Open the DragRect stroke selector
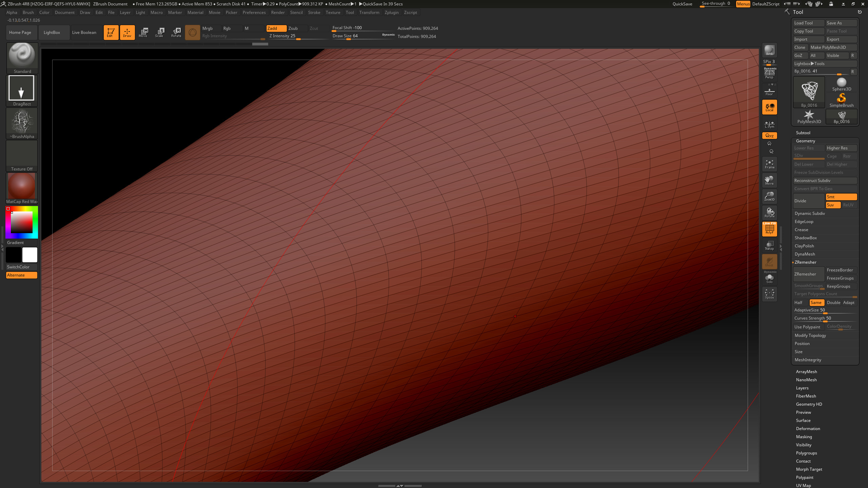 coord(22,90)
